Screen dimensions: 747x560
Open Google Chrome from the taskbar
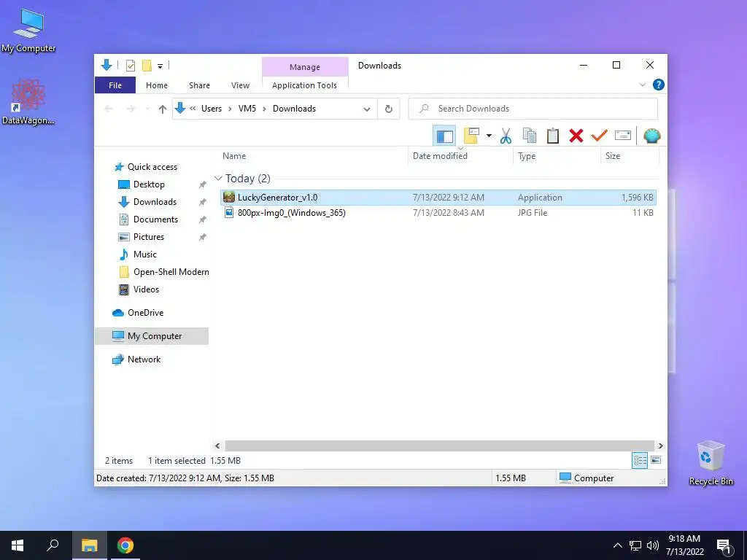(x=125, y=545)
